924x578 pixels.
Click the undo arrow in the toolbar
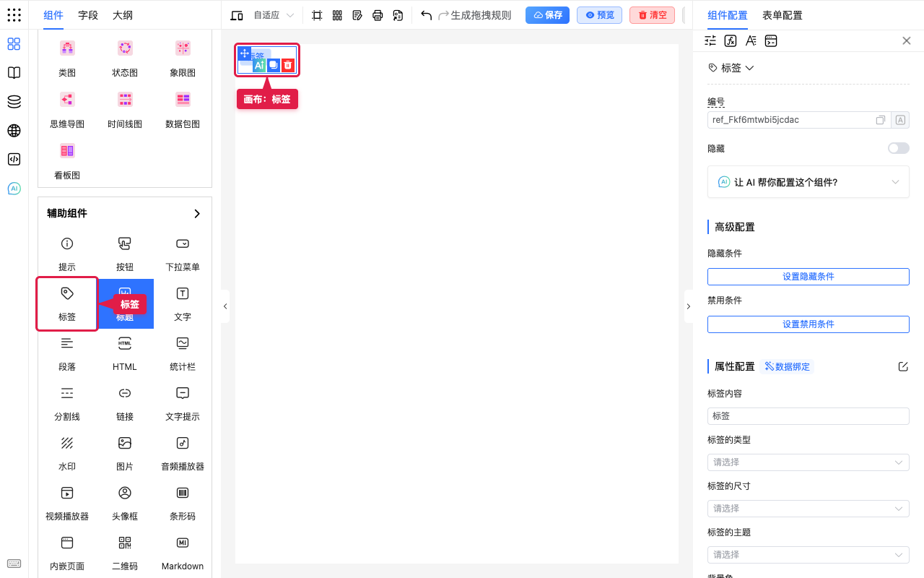(426, 15)
